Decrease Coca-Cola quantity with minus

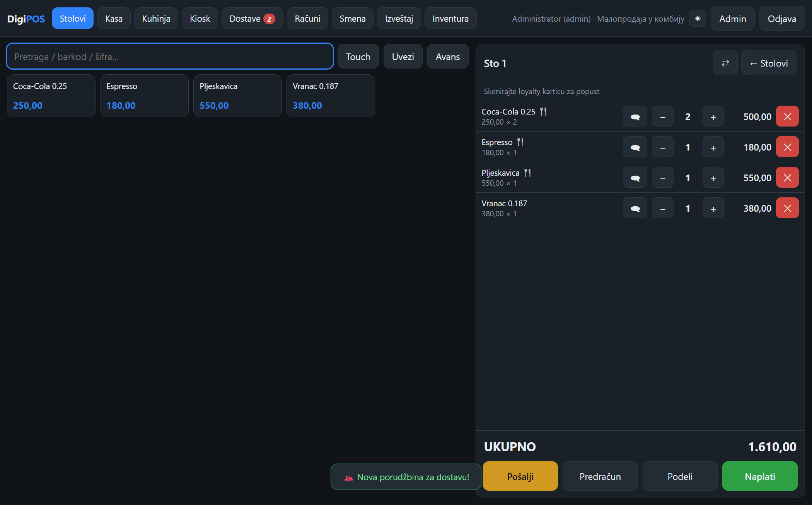pyautogui.click(x=663, y=116)
